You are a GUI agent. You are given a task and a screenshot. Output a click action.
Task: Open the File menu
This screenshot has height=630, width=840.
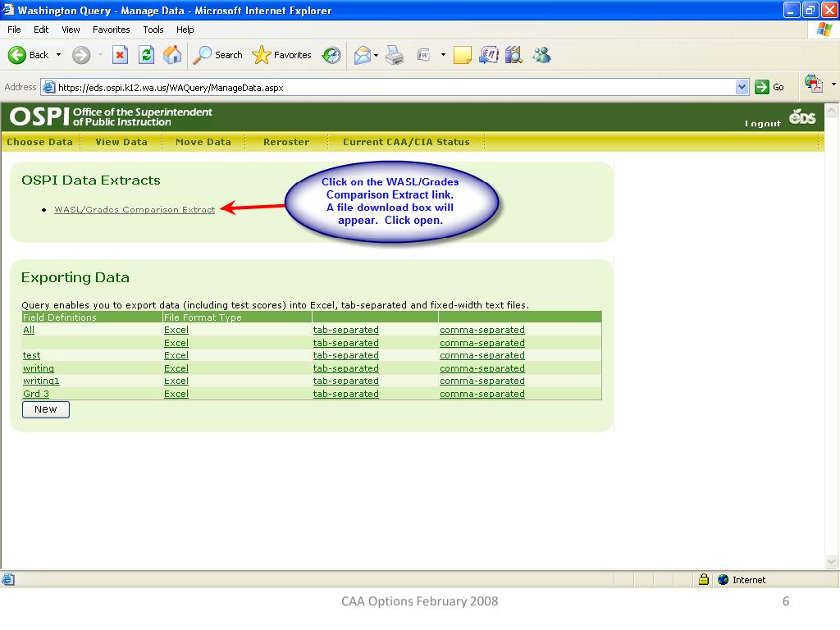[15, 30]
